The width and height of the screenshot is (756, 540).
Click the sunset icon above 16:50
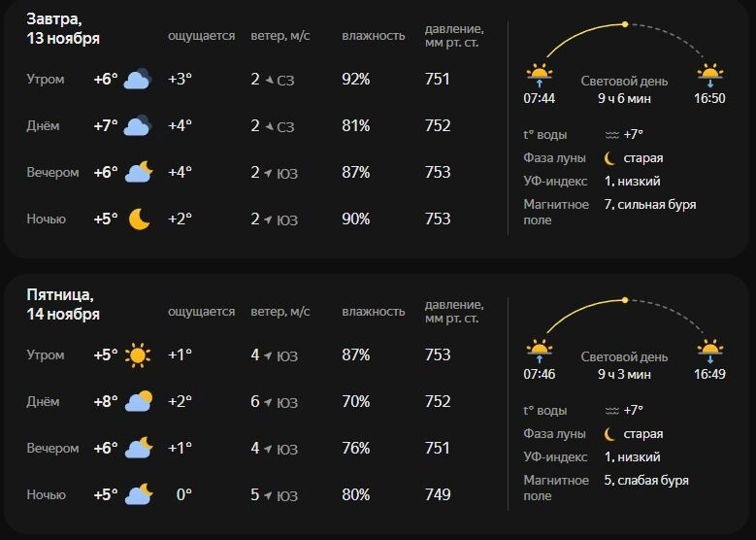tap(710, 75)
